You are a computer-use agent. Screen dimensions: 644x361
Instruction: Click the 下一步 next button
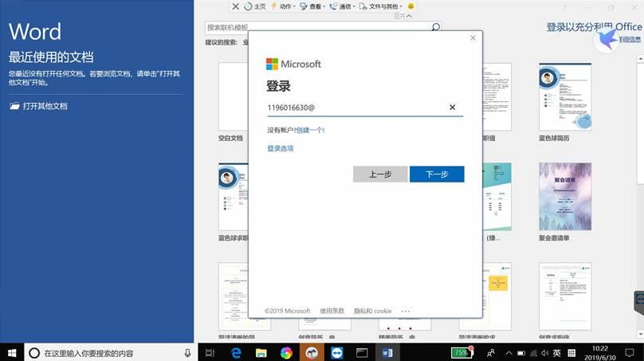point(437,175)
